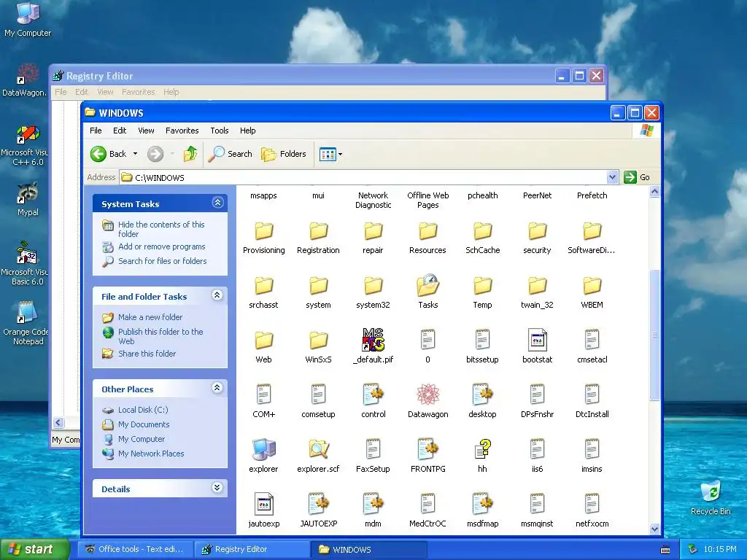Select the My Computer desktop icon

[28, 19]
